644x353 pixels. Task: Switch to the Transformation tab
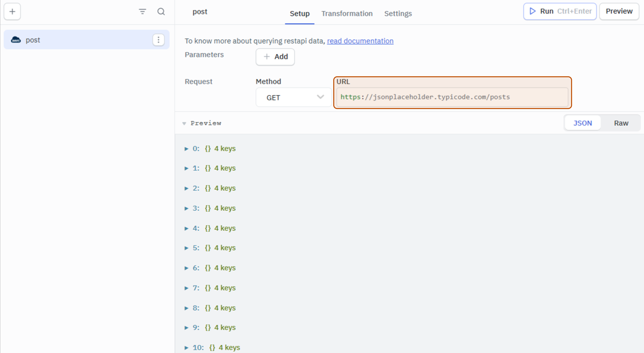tap(347, 14)
